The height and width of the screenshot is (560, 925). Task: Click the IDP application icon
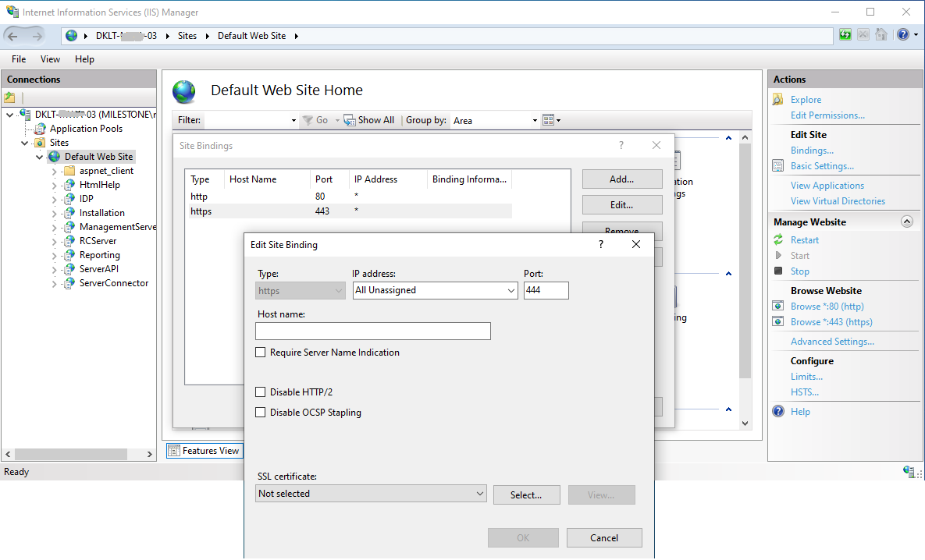pos(69,199)
